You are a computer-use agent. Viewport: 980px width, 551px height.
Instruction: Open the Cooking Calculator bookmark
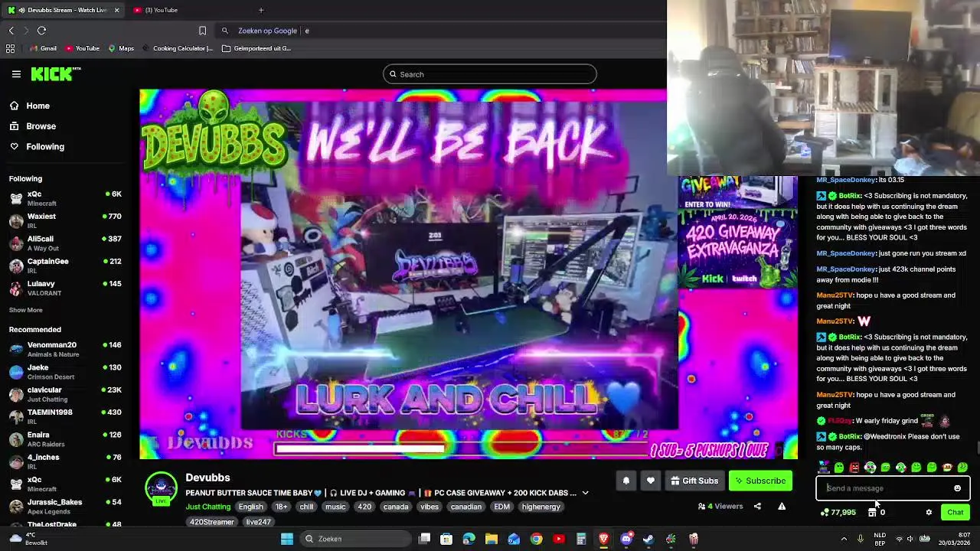pyautogui.click(x=177, y=48)
